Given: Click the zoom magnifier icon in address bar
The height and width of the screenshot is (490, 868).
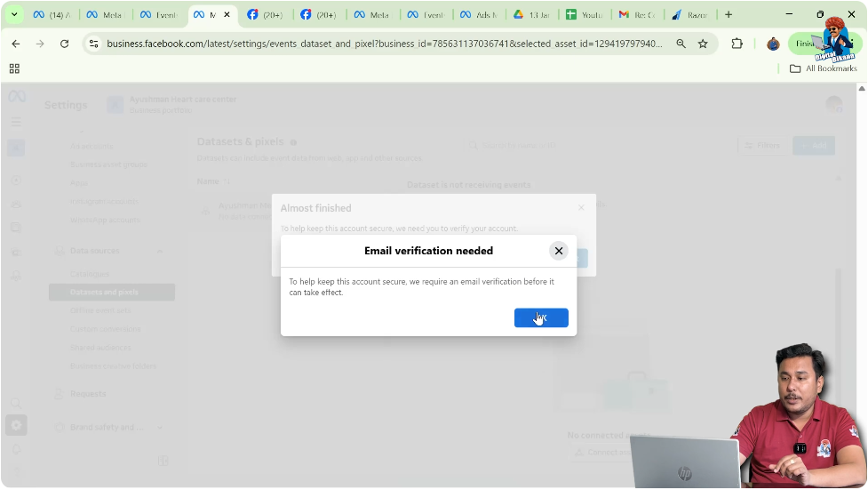Looking at the screenshot, I should click(x=681, y=44).
